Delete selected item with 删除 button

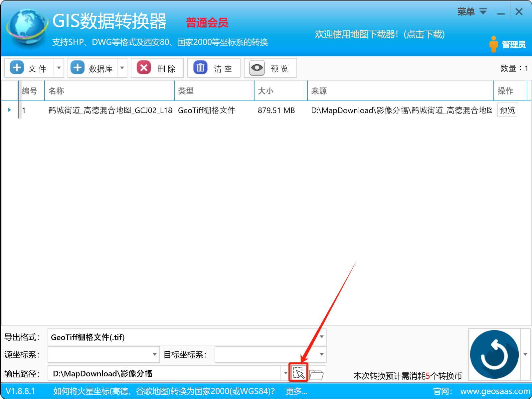tap(157, 68)
